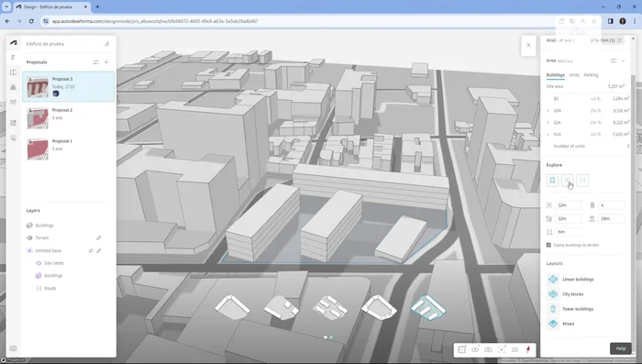Add a new proposal with plus icon
The height and width of the screenshot is (364, 642).
(106, 62)
